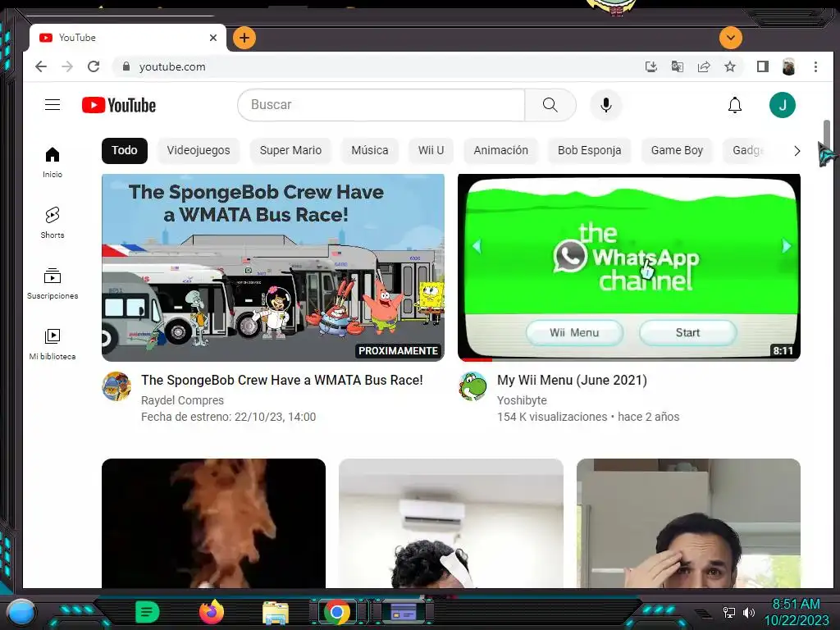This screenshot has height=630, width=840.
Task: Open the SpongeBob bus race thumbnail
Action: pyautogui.click(x=272, y=267)
